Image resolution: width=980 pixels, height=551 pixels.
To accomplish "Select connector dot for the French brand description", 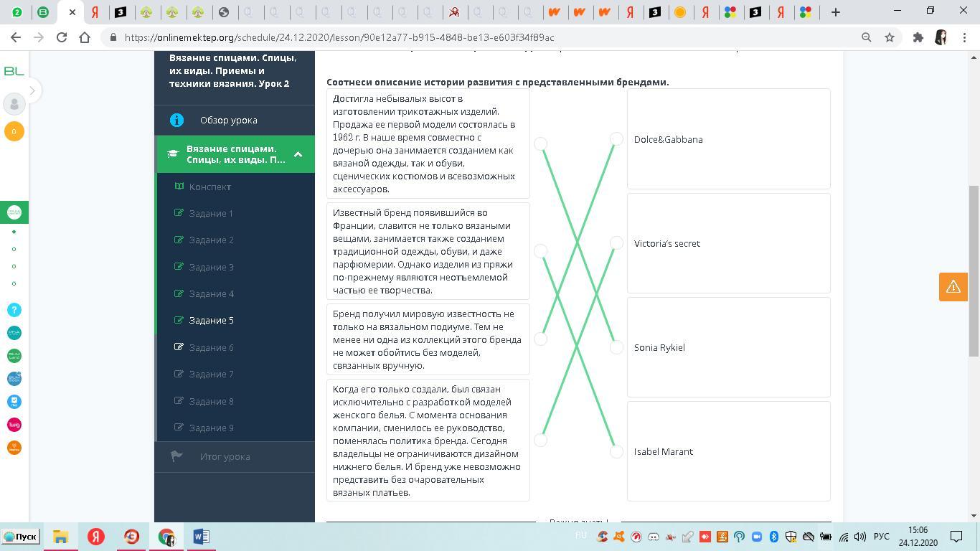I will tap(541, 250).
